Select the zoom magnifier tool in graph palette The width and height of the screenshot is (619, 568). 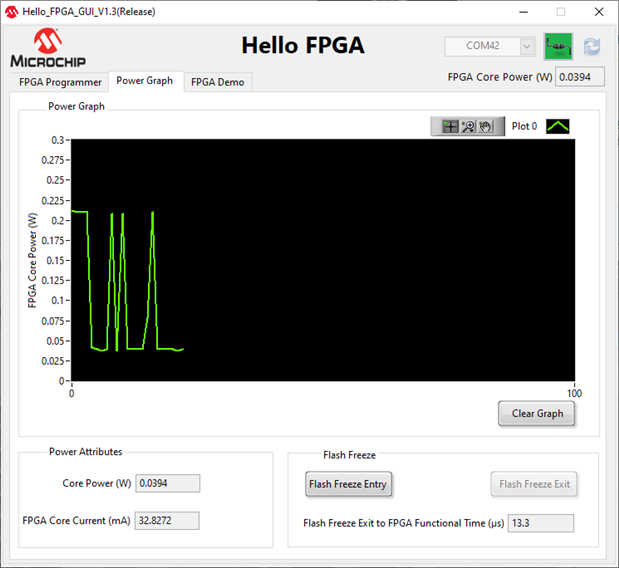pyautogui.click(x=468, y=127)
